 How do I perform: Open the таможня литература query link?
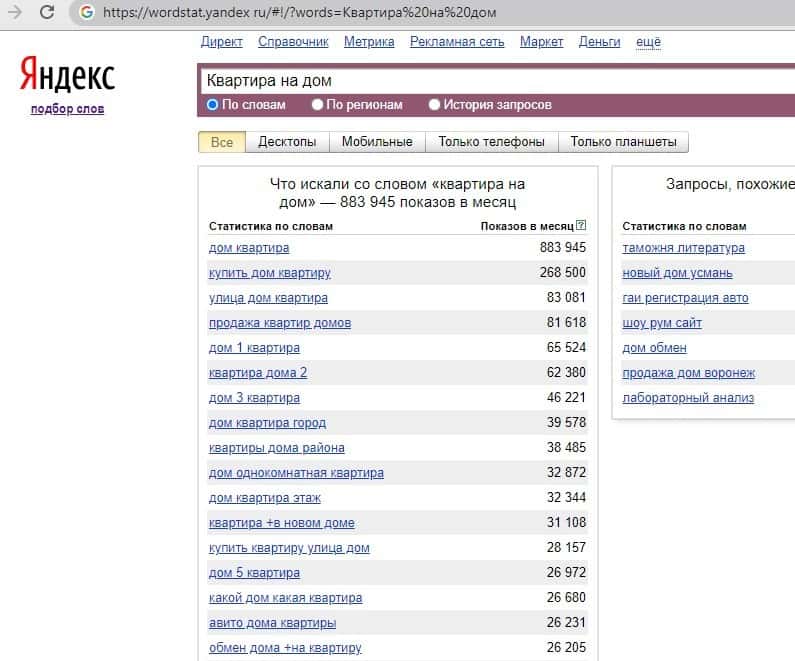click(x=683, y=248)
